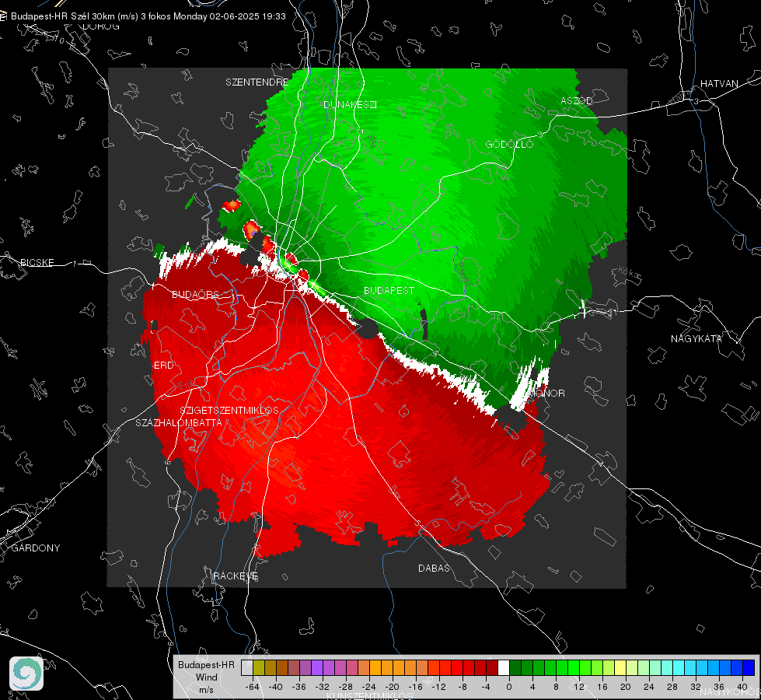Click the SZÁZHALOMBATTA label
The height and width of the screenshot is (700, 761).
(x=179, y=422)
